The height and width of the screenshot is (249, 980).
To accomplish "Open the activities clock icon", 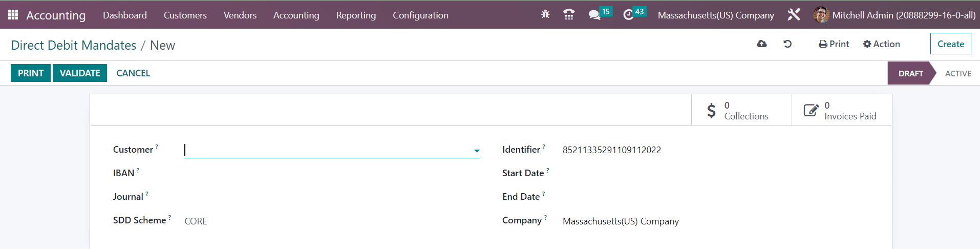I will click(628, 15).
